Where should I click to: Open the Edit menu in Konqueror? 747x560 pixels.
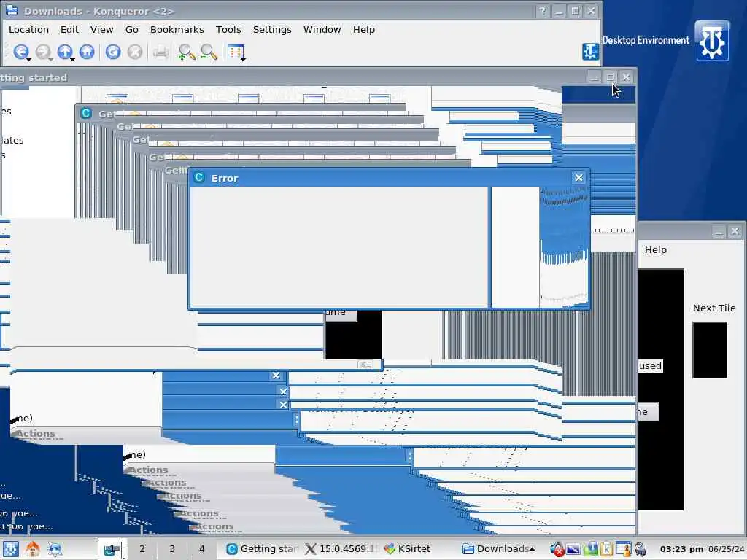point(69,29)
